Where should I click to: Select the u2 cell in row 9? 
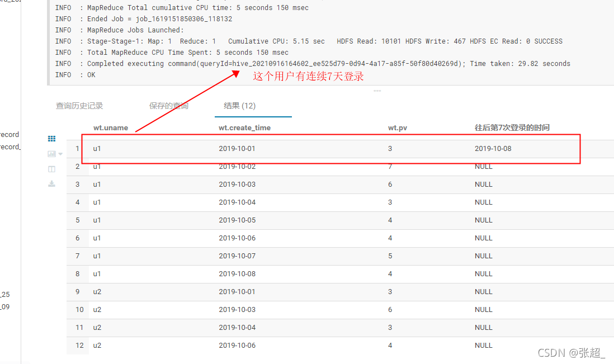(97, 292)
